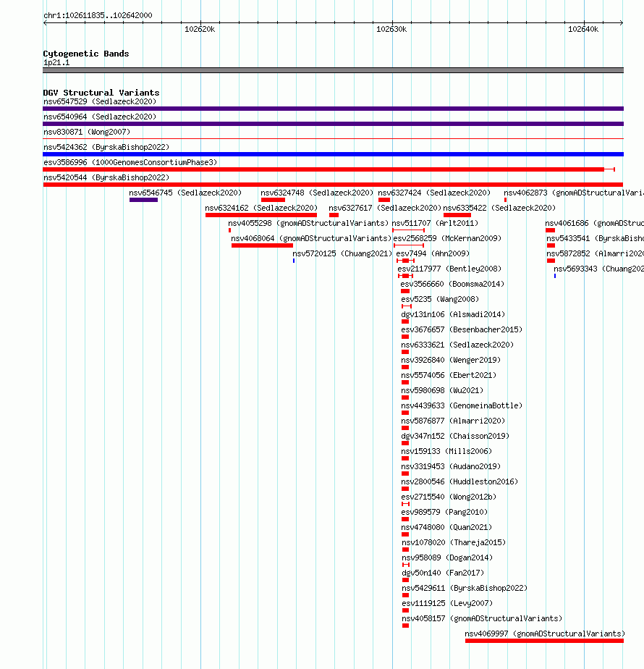Click the dgv50n140 (Fan2017) label
The width and height of the screenshot is (644, 669).
tap(443, 573)
